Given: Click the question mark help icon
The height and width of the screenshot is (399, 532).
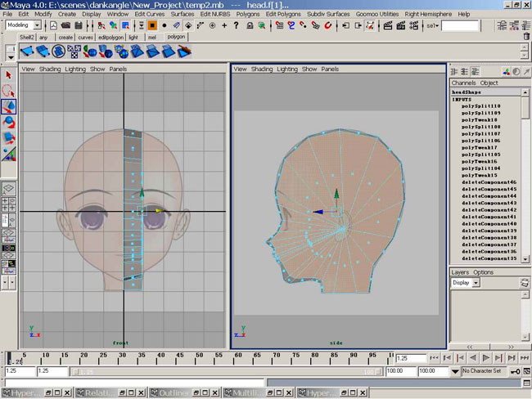Looking at the screenshot, I should [x=237, y=25].
